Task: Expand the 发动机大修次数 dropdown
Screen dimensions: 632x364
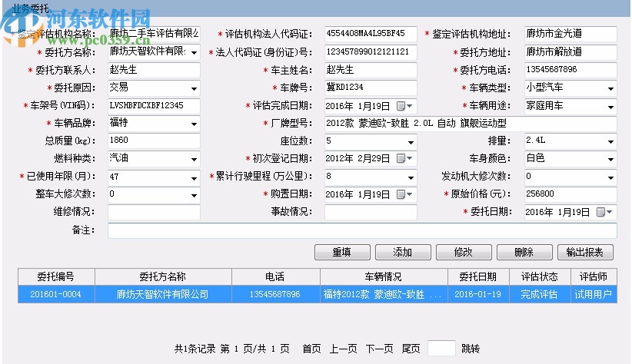Action: pos(611,177)
